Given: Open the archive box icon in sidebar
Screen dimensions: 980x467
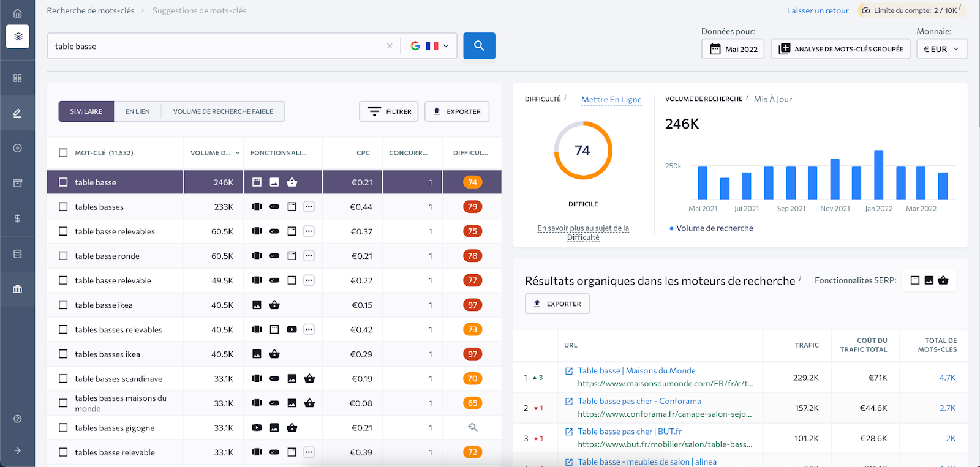Looking at the screenshot, I should coord(17,183).
